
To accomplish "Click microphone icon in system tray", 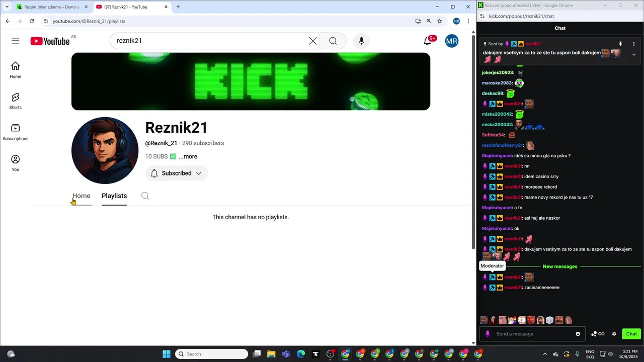I will coord(577,354).
